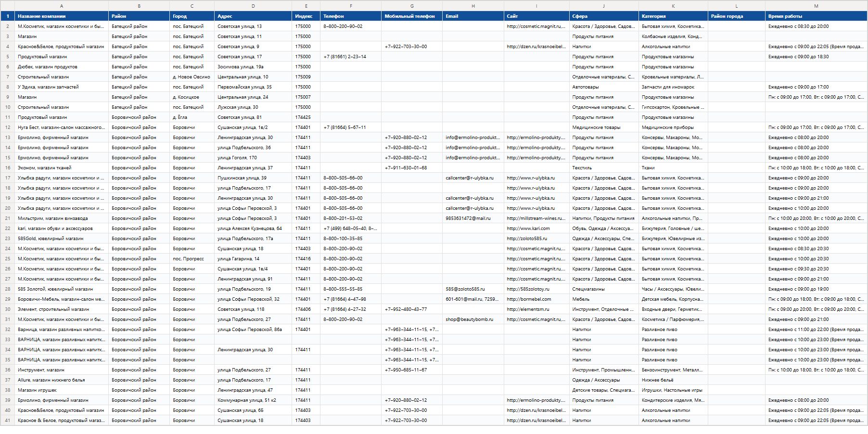
Task: Select phone cell '+7 (81664) 5–67–11'
Action: click(351, 128)
